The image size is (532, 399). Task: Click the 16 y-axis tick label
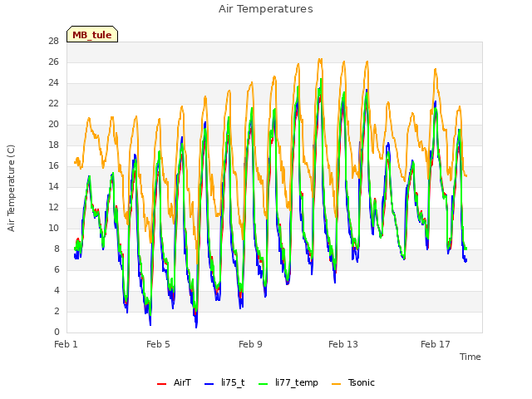pos(53,165)
